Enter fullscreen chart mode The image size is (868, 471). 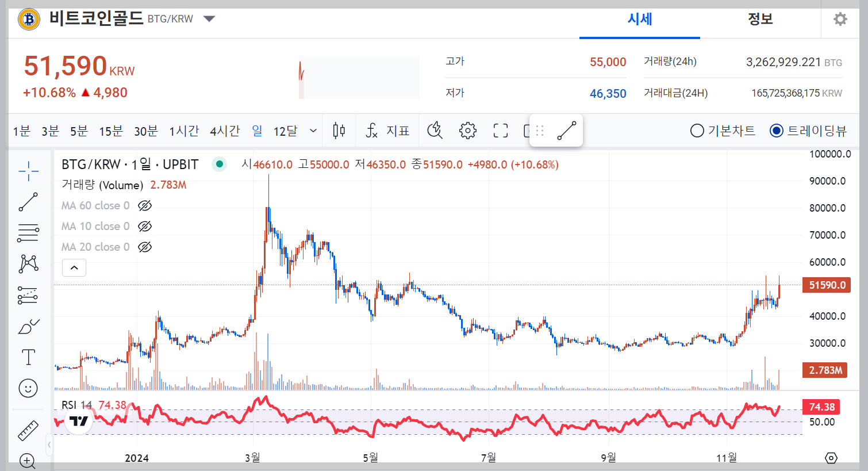[x=501, y=131]
